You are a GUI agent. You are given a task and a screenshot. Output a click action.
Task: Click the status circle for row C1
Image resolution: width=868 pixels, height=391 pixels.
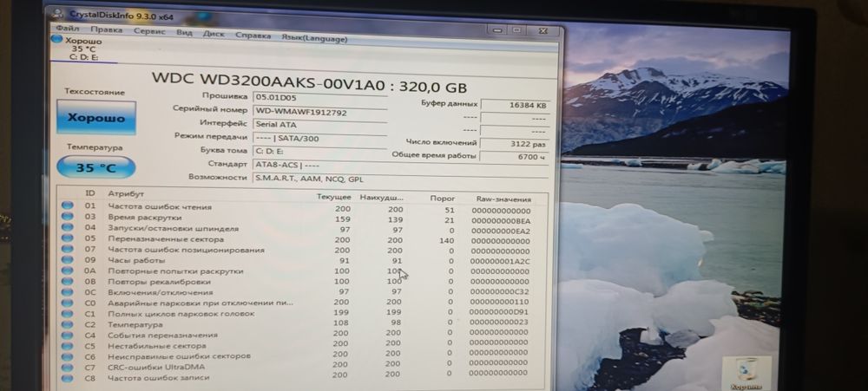[x=67, y=314]
